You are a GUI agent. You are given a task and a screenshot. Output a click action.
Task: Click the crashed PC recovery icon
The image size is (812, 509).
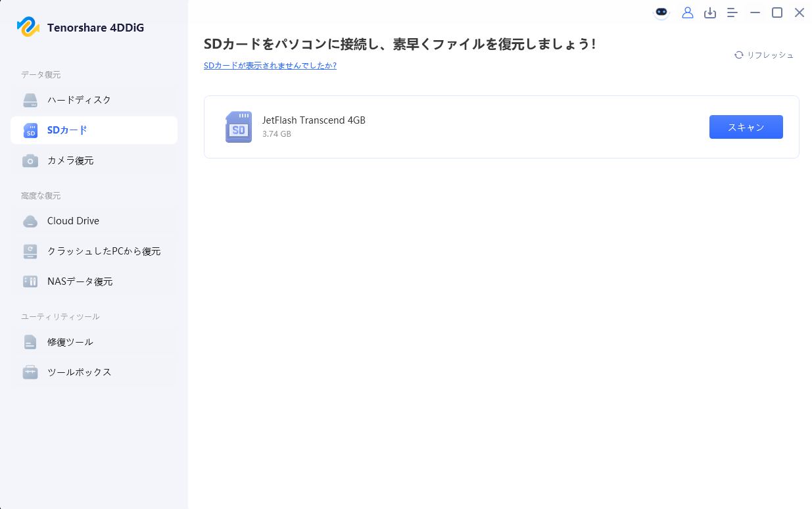(x=30, y=251)
